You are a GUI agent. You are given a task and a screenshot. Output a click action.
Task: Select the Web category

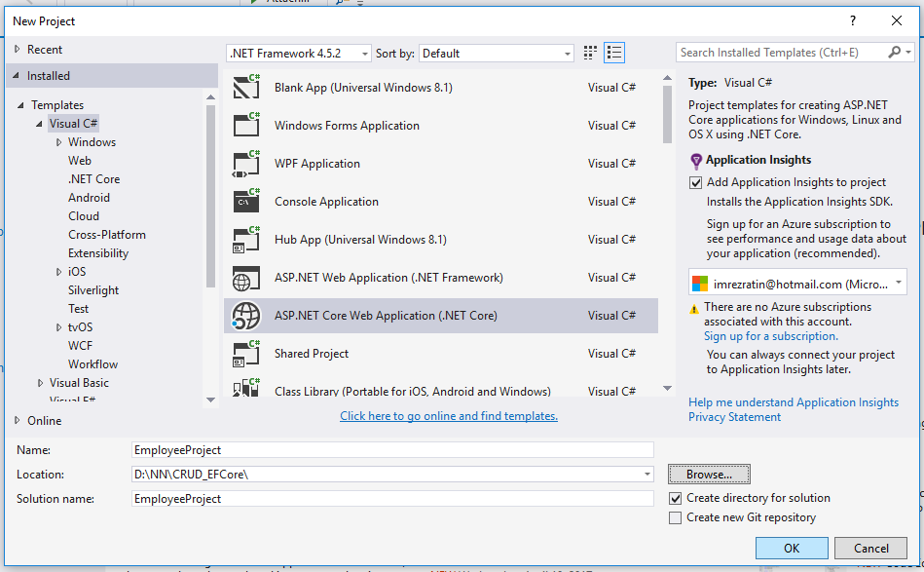[x=80, y=161]
